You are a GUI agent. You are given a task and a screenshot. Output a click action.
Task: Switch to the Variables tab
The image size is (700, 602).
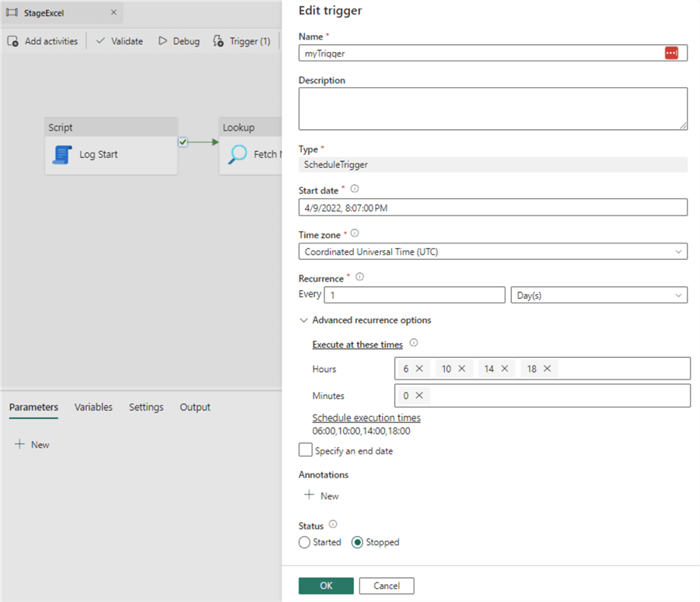pos(93,408)
